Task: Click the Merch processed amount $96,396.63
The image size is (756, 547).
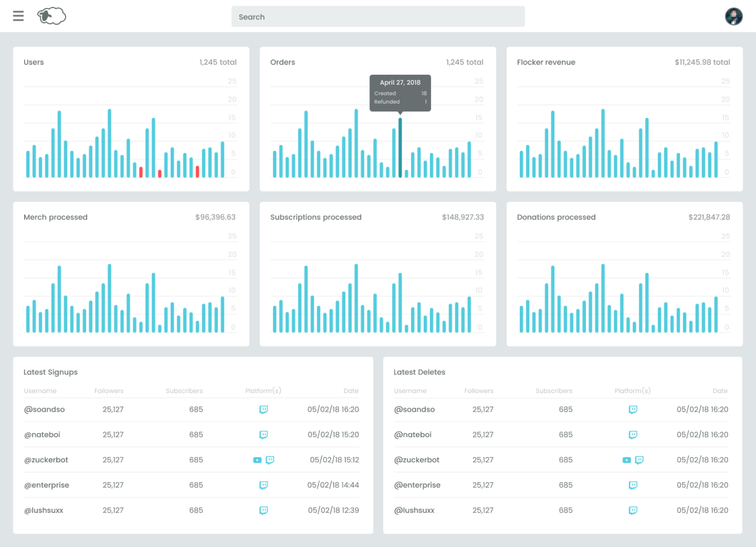Action: (215, 217)
